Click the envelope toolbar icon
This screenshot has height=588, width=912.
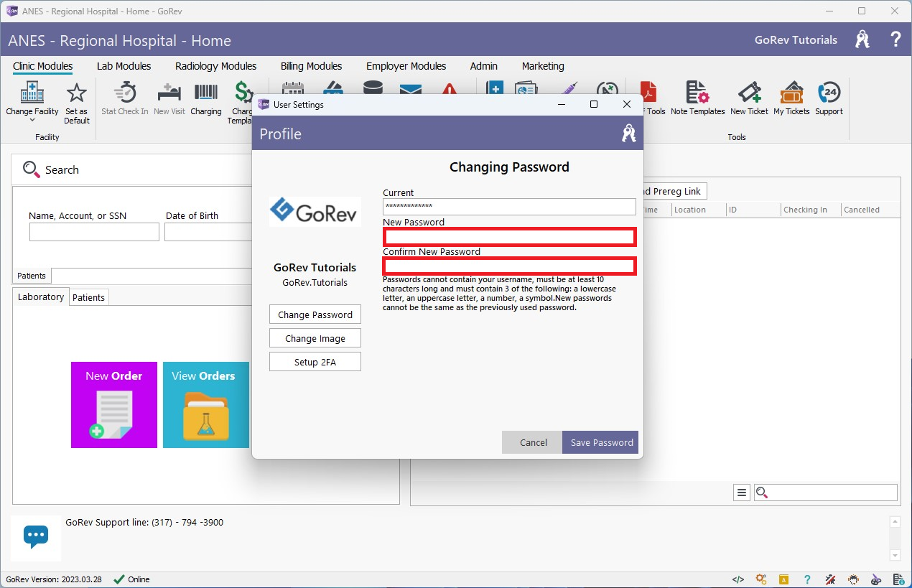(411, 89)
